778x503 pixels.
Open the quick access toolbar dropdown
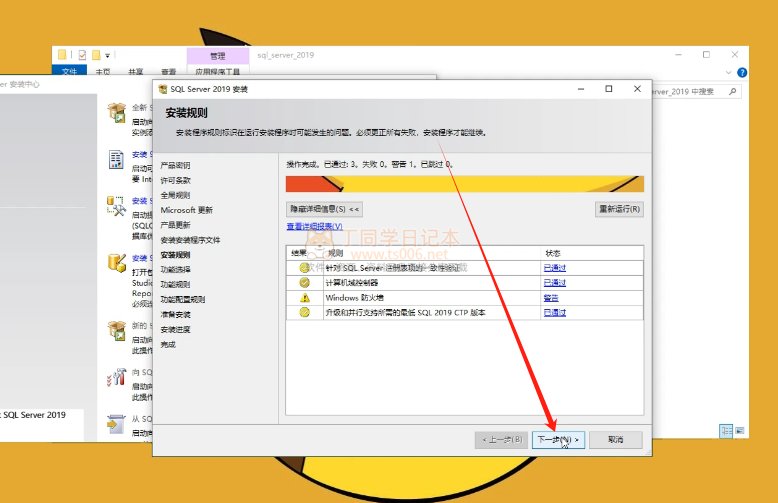pyautogui.click(x=107, y=55)
